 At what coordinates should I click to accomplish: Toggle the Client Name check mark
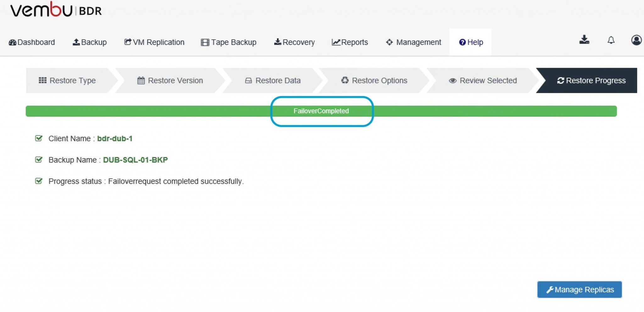(x=39, y=138)
